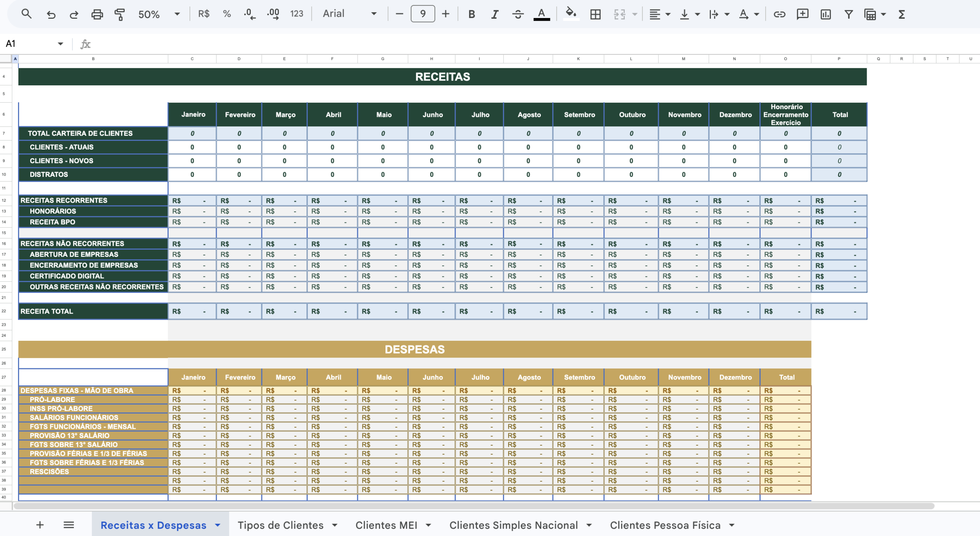Switch to Clientes Pessoa Física tab

(665, 525)
